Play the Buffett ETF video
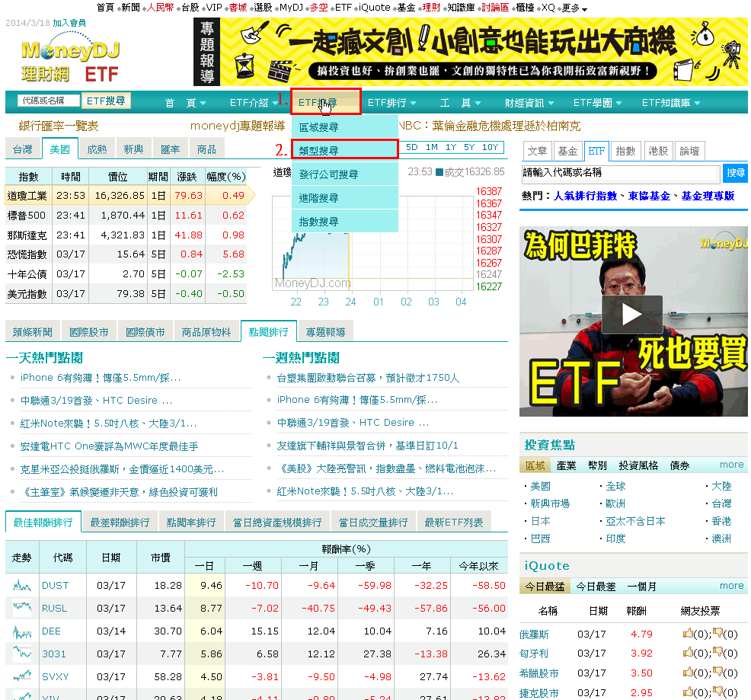 [x=631, y=315]
